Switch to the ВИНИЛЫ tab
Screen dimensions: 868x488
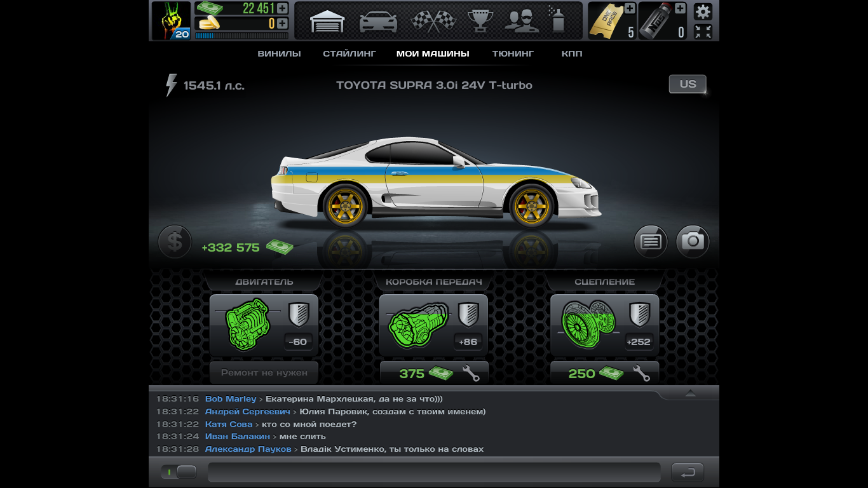pos(279,54)
